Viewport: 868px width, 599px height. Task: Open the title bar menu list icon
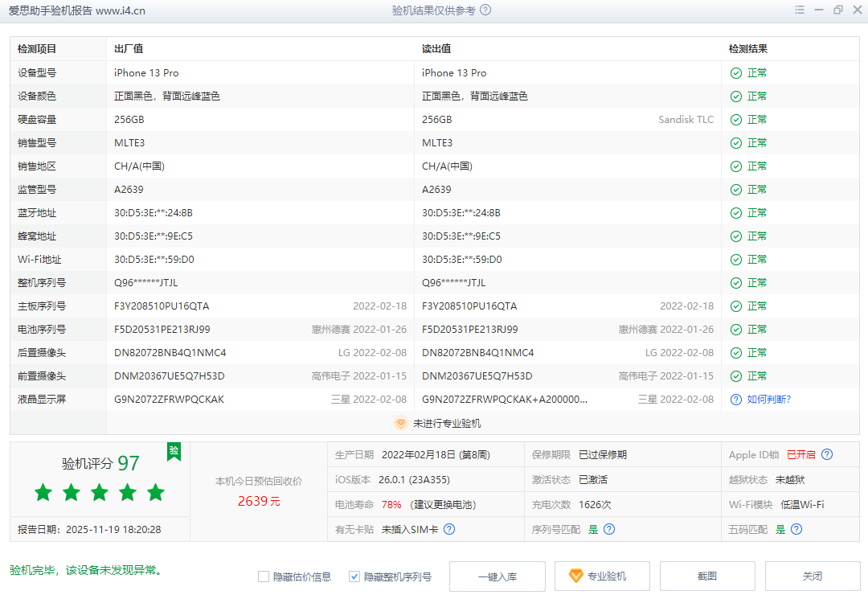[x=799, y=10]
